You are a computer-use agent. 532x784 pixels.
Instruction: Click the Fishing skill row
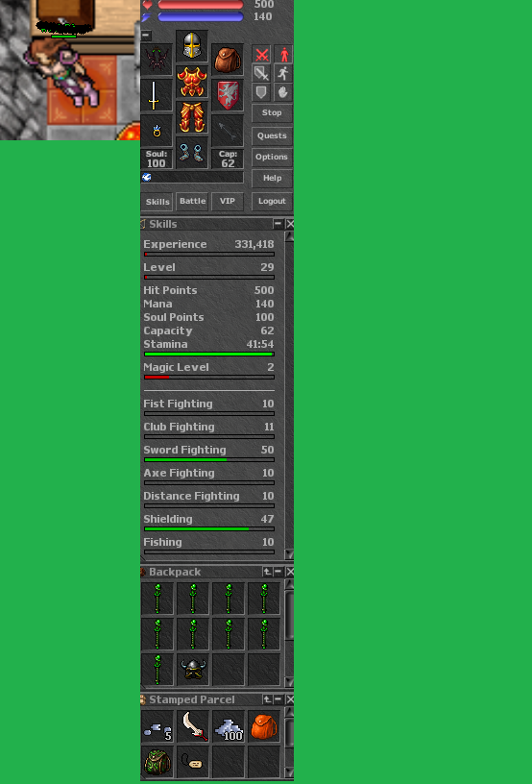click(x=208, y=545)
